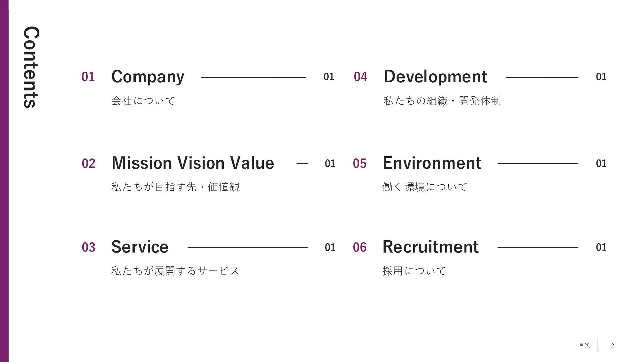Go to the Service section title
Image resolution: width=644 pixels, height=362 pixels.
point(140,247)
